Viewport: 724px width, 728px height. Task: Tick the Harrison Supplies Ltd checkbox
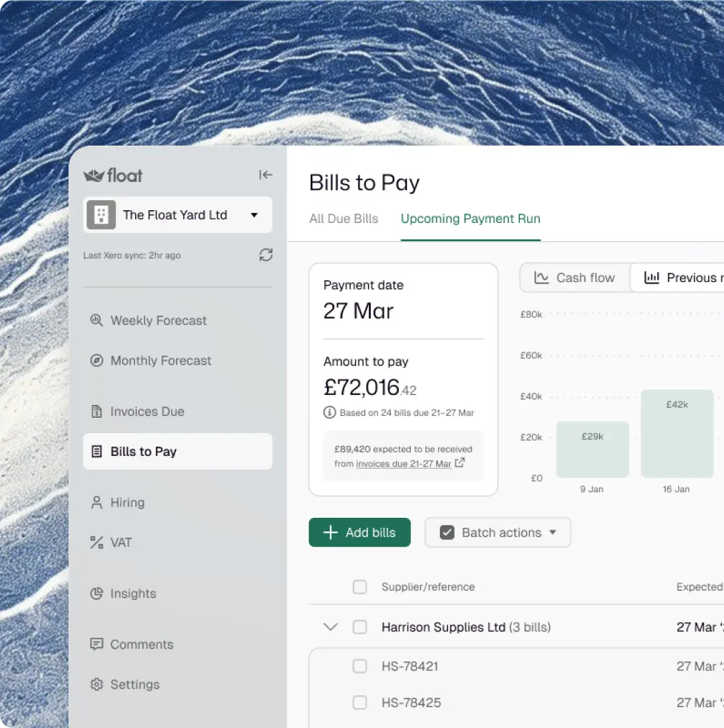359,627
